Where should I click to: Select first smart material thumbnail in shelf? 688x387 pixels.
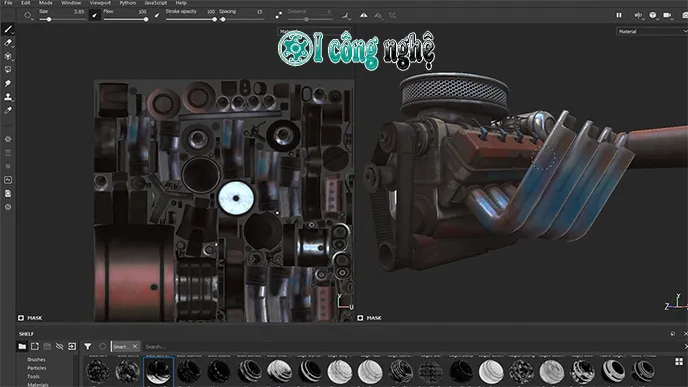(x=97, y=371)
